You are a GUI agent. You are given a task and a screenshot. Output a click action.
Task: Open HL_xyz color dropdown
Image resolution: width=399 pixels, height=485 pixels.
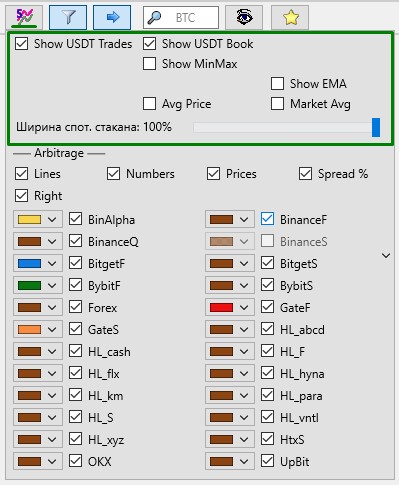(x=38, y=439)
